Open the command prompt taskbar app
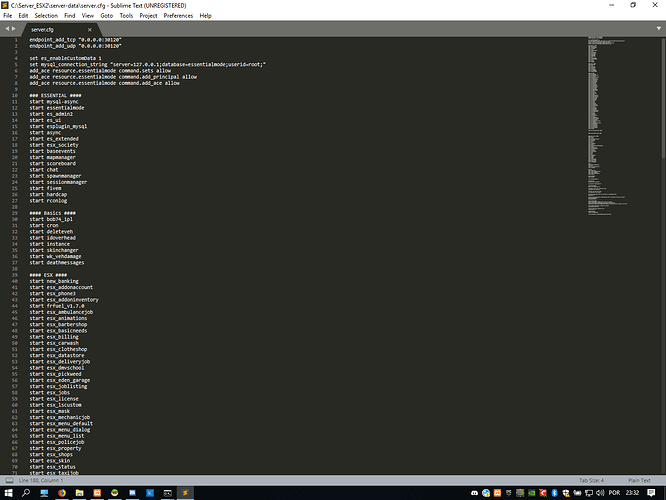666x500 pixels. (168, 493)
